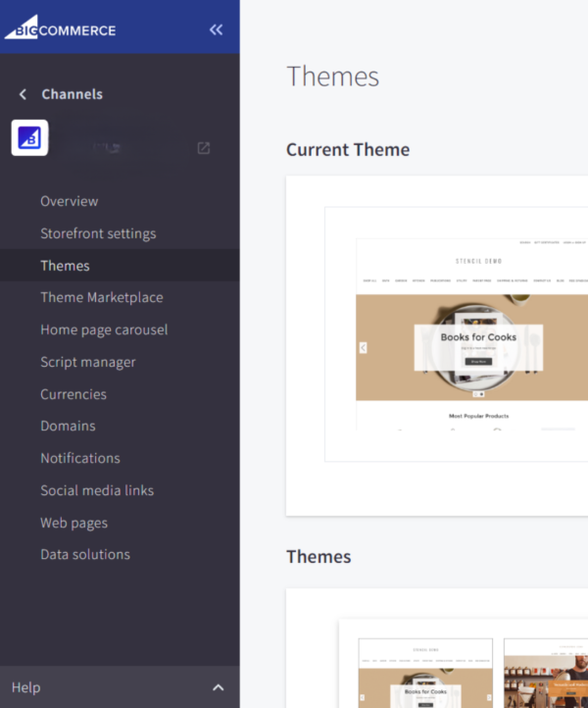
Task: Select the first theme thumbnail below Themes
Action: [425, 672]
